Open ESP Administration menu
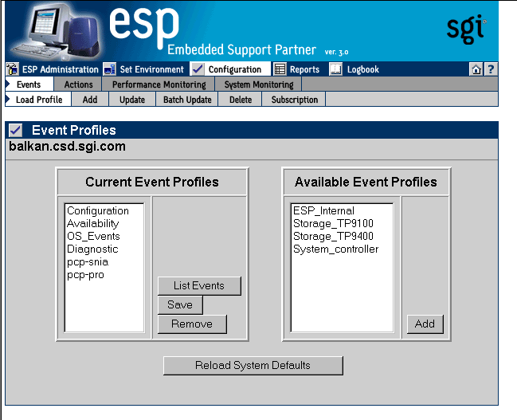The image size is (517, 420). (61, 69)
